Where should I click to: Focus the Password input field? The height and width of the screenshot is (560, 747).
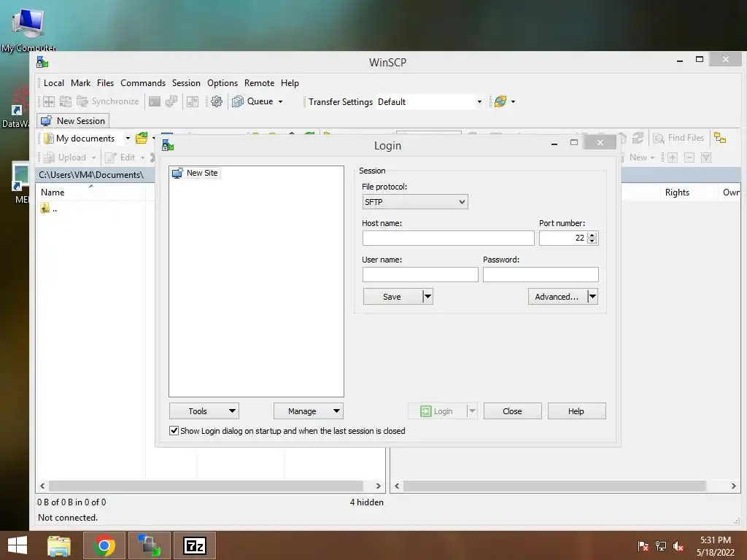coord(541,274)
